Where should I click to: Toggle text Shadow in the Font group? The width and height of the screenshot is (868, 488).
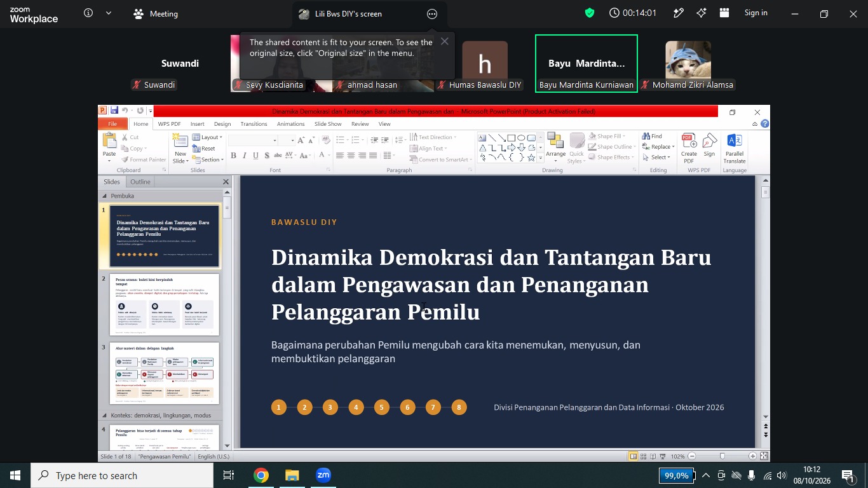[x=268, y=156]
